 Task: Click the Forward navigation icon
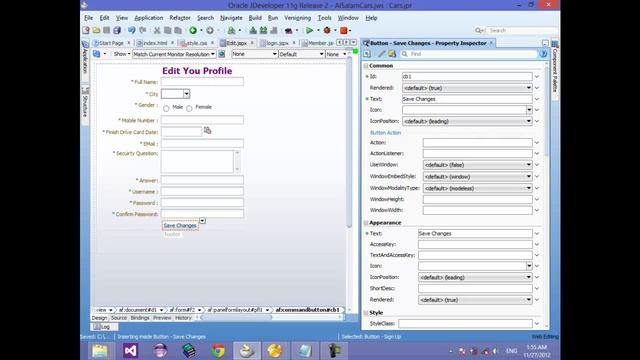pos(210,30)
